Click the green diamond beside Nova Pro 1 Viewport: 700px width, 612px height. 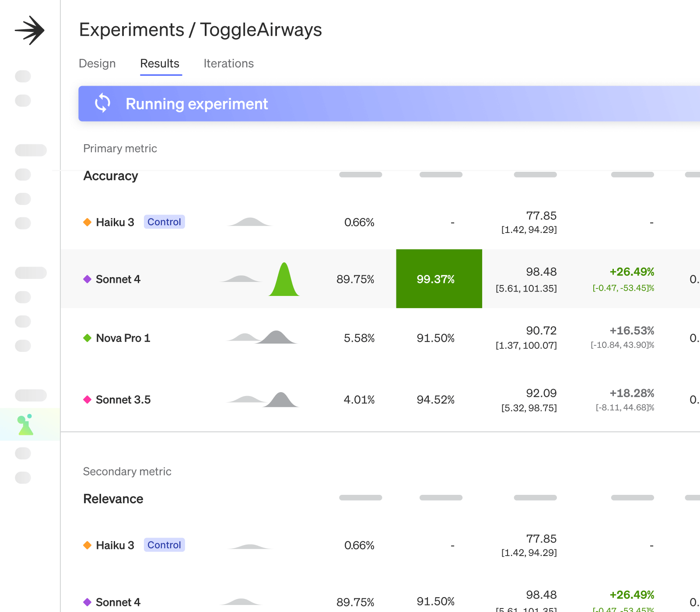87,338
